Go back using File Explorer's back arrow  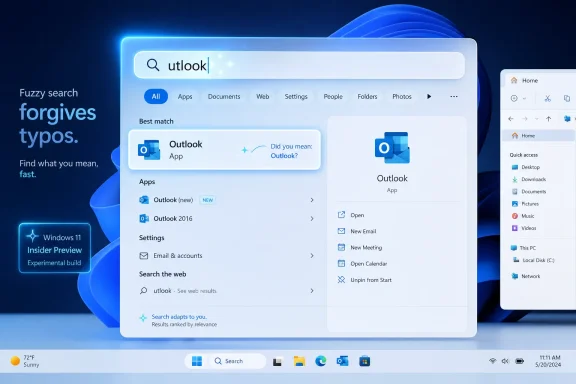tap(511, 119)
